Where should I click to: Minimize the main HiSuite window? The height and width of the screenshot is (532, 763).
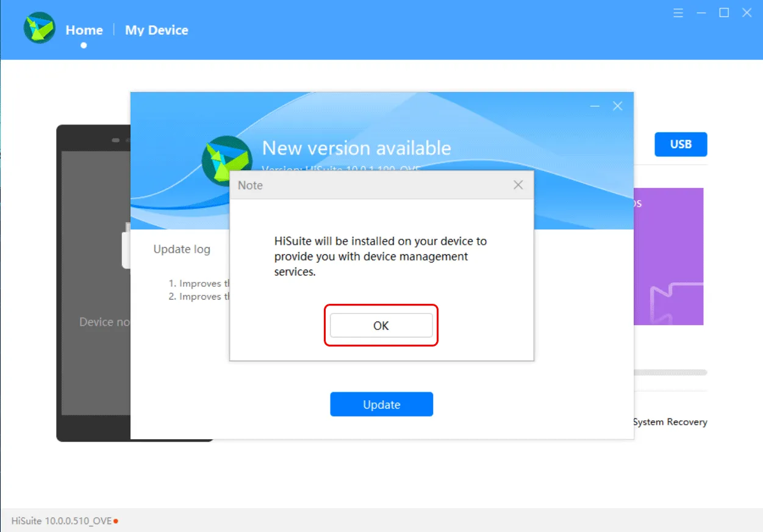click(x=701, y=13)
